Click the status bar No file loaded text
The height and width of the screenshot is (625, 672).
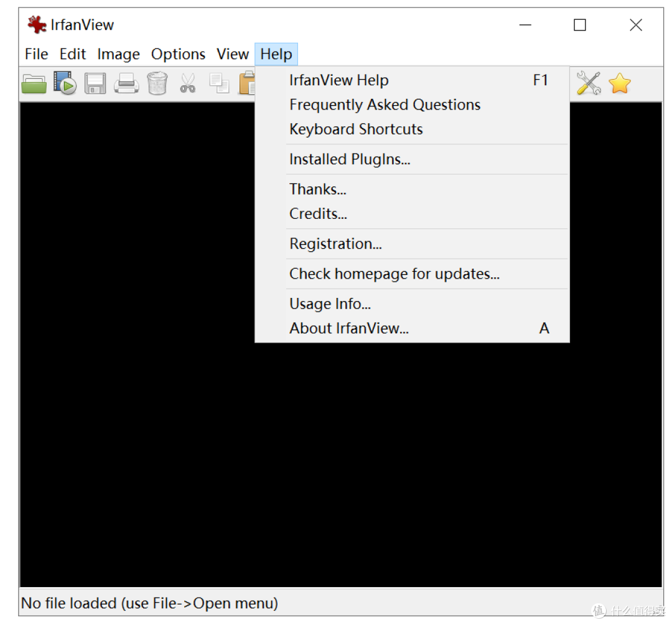149,603
